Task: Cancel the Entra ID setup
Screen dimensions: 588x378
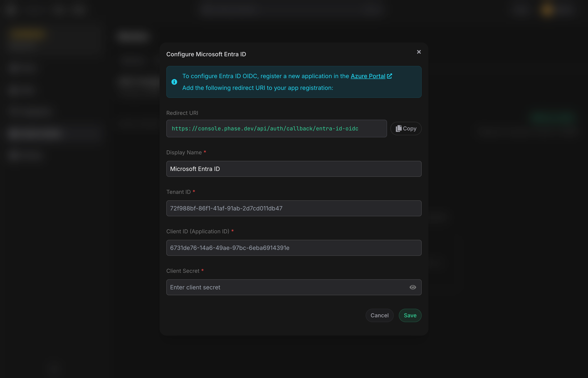Action: 379,315
